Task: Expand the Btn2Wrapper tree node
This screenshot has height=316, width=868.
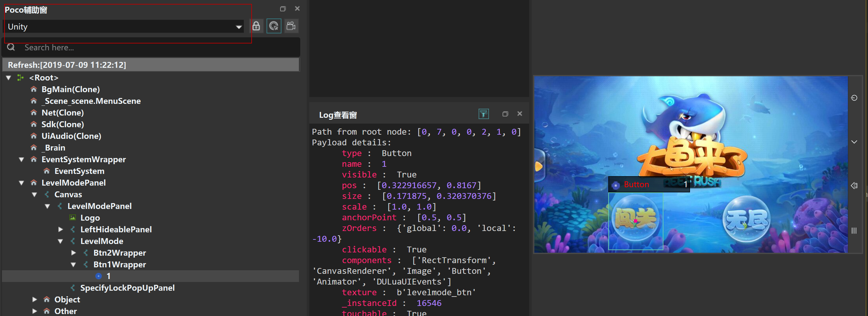Action: 74,253
